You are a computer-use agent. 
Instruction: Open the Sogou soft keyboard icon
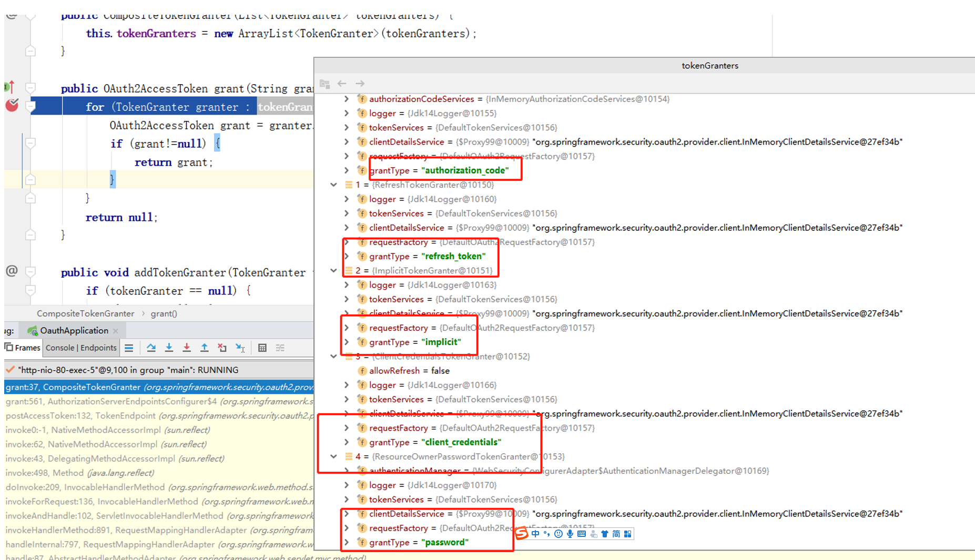pos(582,534)
